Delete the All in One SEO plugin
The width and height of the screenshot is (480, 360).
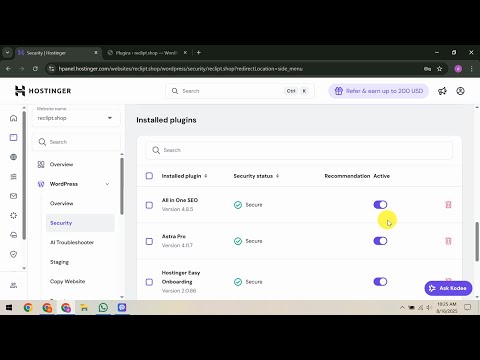(x=448, y=205)
